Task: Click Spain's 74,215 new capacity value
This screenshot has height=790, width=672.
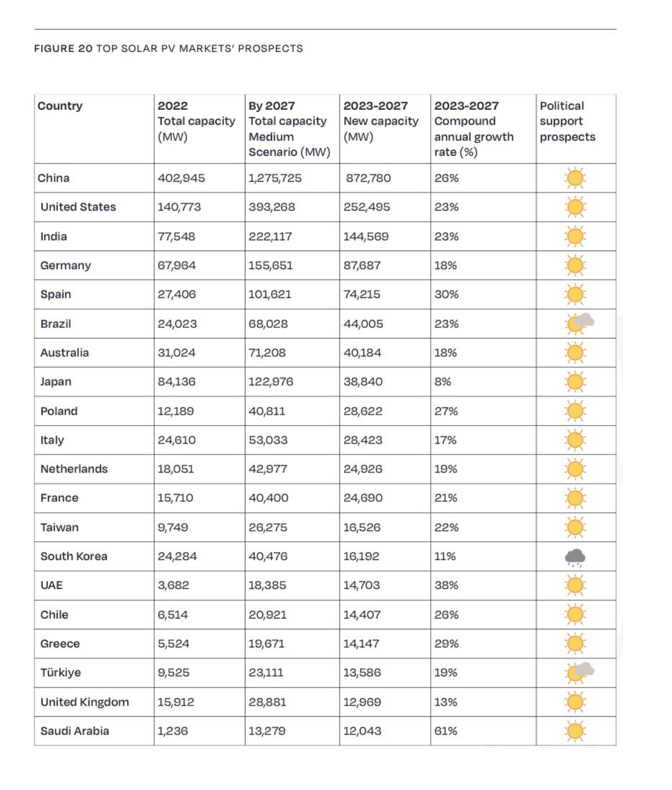Action: tap(362, 294)
